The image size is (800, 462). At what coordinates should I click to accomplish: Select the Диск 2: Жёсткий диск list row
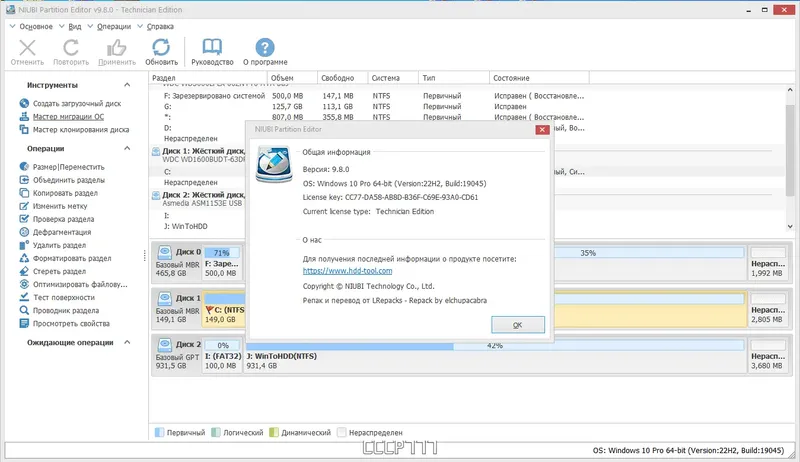tap(198, 199)
